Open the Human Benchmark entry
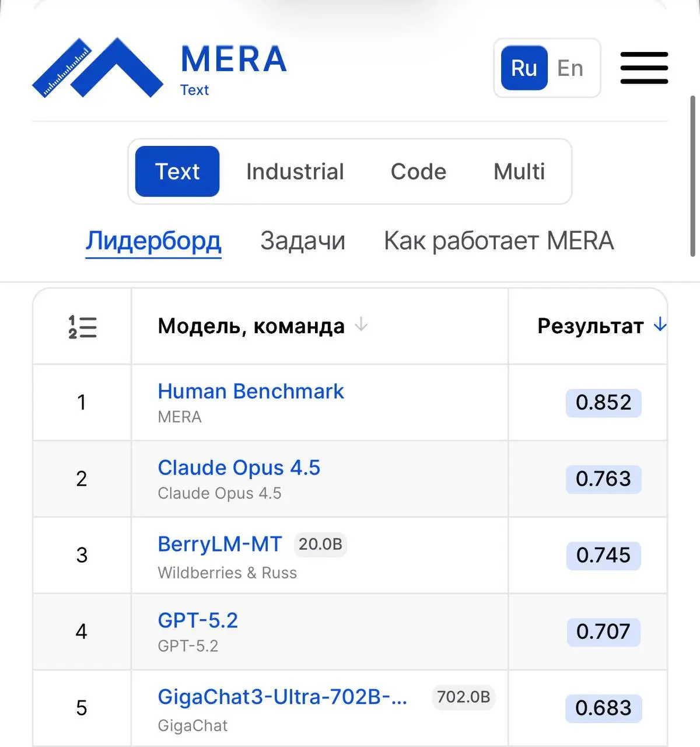This screenshot has height=747, width=700. tap(251, 391)
